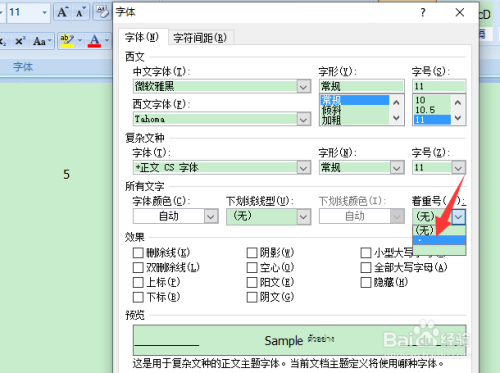
Task: Click the Grow Font icon
Action: 62,12
